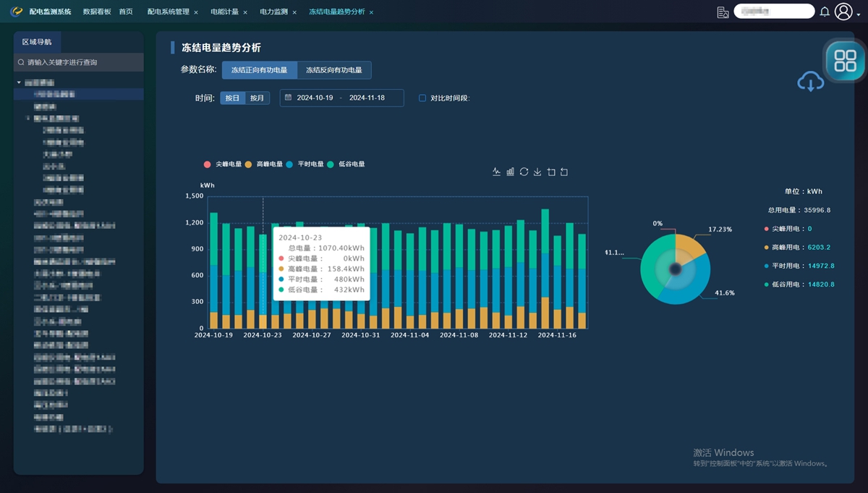Switch chart to bar view icon
This screenshot has height=493, width=868.
[510, 172]
